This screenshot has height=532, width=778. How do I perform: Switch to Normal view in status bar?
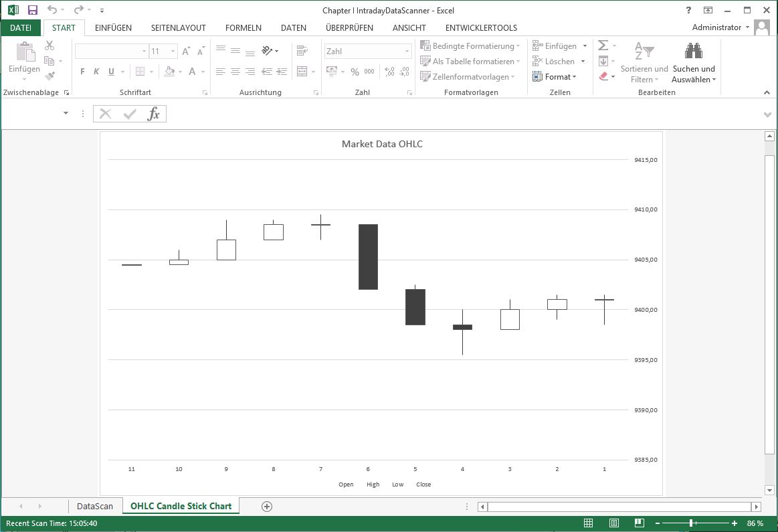click(589, 523)
